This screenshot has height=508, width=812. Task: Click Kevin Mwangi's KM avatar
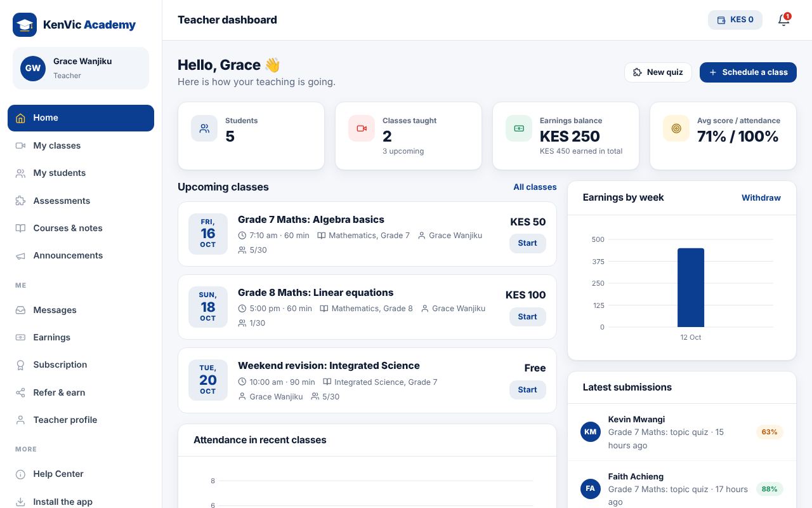pos(591,432)
